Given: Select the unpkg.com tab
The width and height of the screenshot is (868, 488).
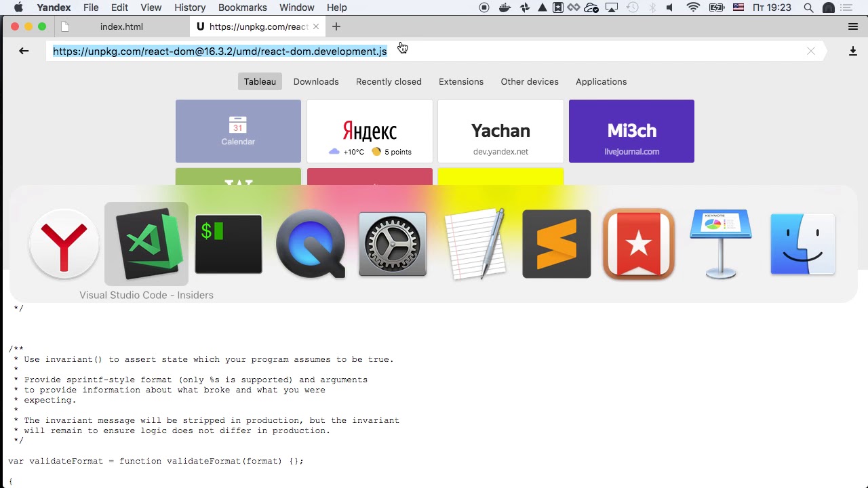Looking at the screenshot, I should pos(258,26).
